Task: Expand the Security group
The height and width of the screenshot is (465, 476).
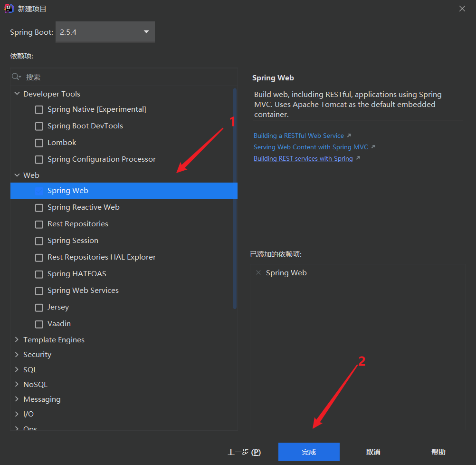Action: (x=17, y=354)
